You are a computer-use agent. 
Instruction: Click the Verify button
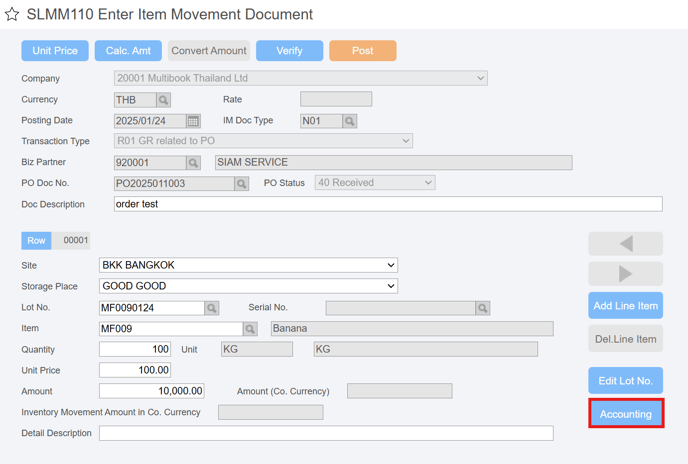point(289,51)
